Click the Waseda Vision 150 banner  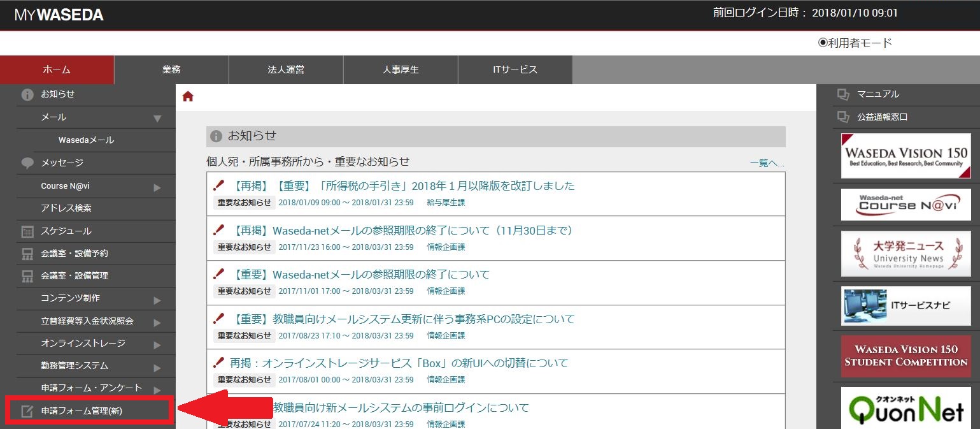pyautogui.click(x=905, y=156)
